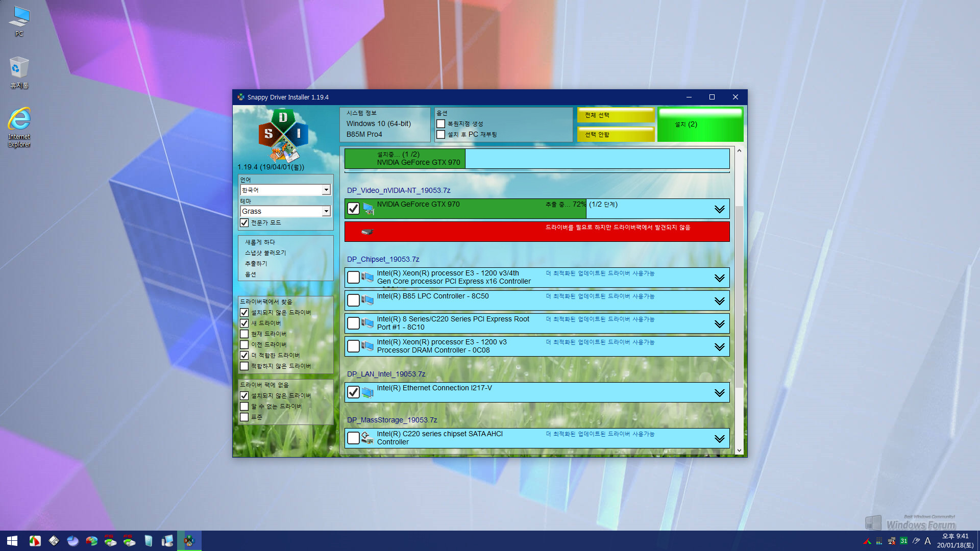Click the DRAM Controller 0C08 device icon

367,346
